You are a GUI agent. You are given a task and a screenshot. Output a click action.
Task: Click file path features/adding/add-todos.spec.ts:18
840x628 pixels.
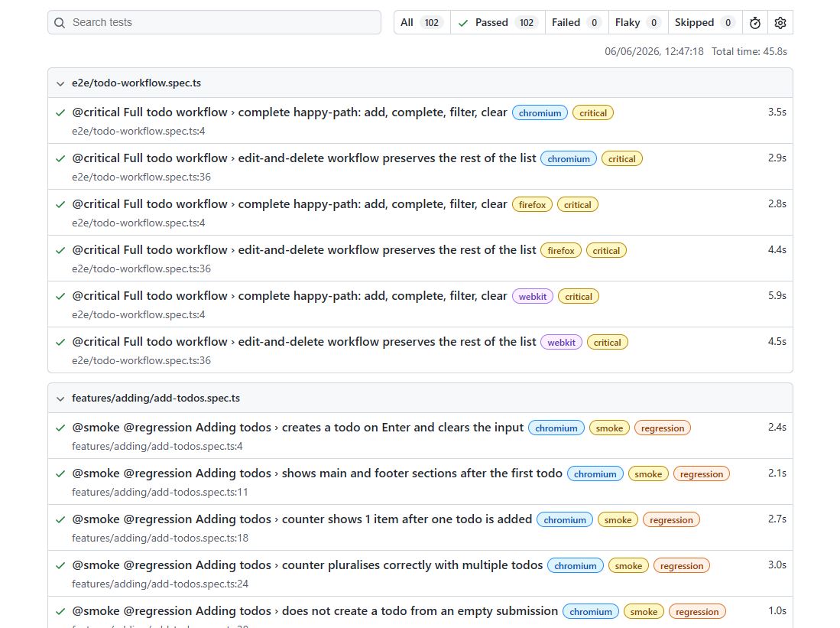161,538
